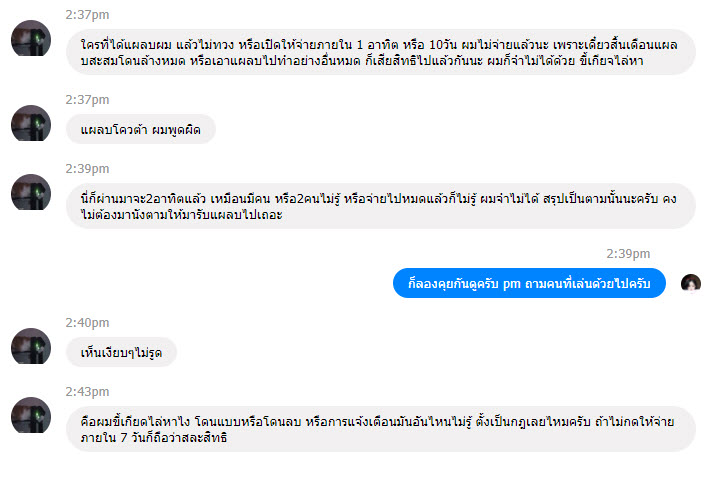The image size is (714, 487).
Task: Click the "แผลบโควต้า ผมพูดผิด" message bubble
Action: pyautogui.click(x=141, y=130)
